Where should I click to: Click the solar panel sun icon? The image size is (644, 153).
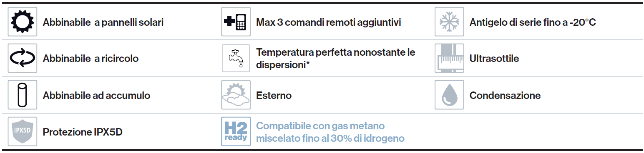coord(23,22)
